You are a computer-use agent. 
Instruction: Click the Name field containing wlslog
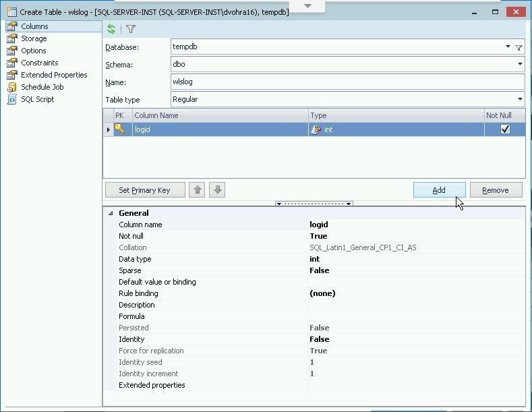tap(347, 82)
